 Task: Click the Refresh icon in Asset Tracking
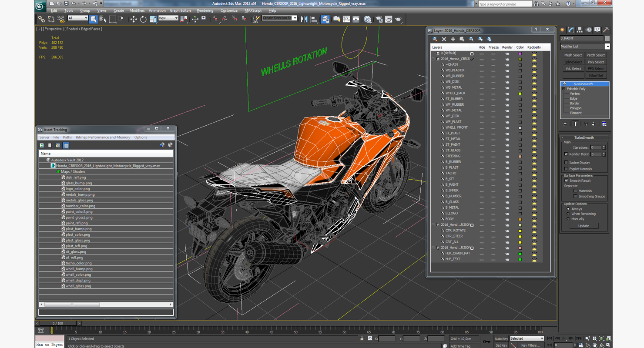click(42, 145)
